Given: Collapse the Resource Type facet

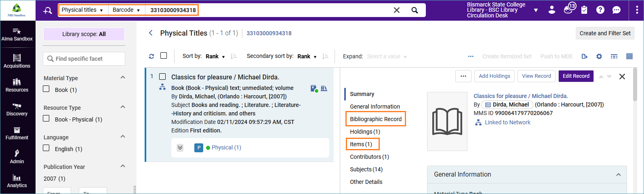Looking at the screenshot, I should [x=123, y=107].
